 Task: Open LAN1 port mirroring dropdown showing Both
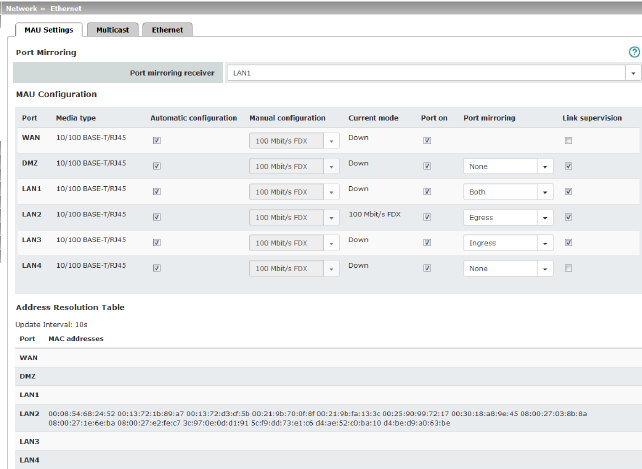click(508, 192)
